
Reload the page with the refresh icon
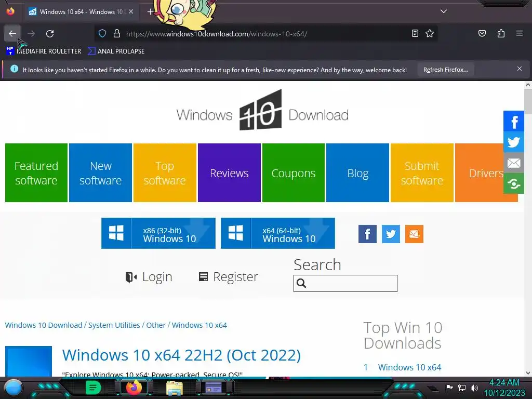[50, 34]
